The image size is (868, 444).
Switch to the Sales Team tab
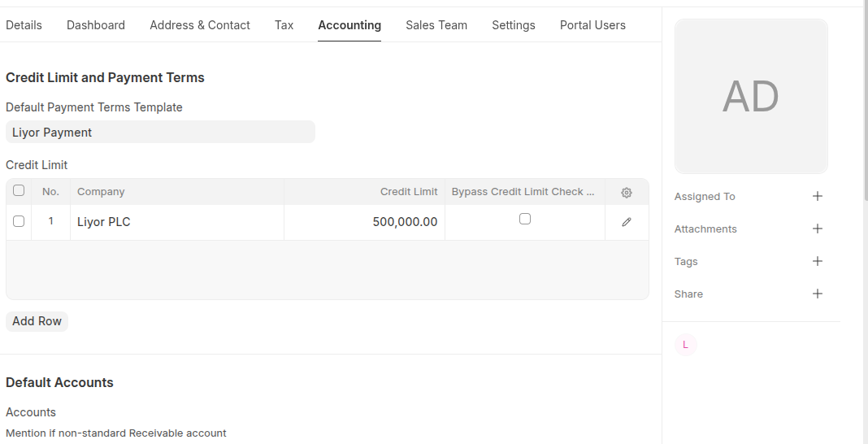point(436,25)
